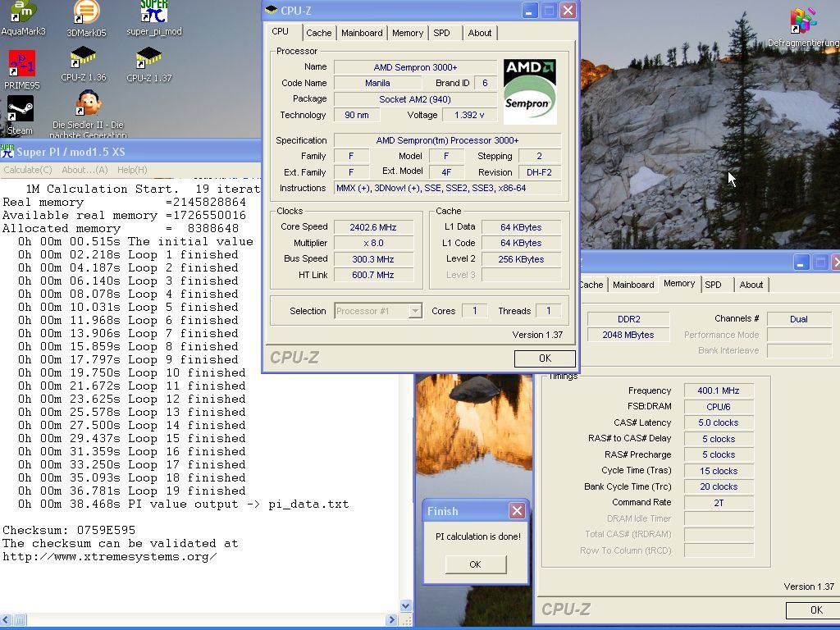Click the Level 2 cache value 256 KBytes
Screen dimensions: 840x630
pos(521,258)
